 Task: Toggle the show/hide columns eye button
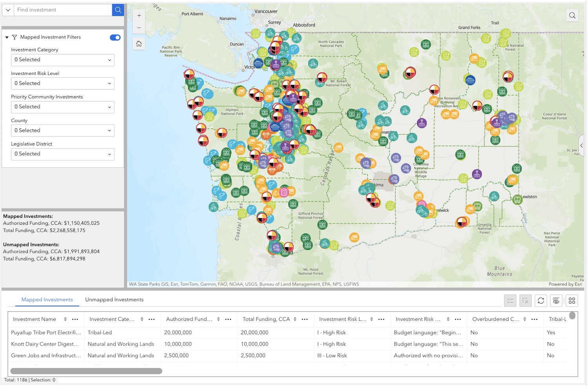pyautogui.click(x=556, y=300)
